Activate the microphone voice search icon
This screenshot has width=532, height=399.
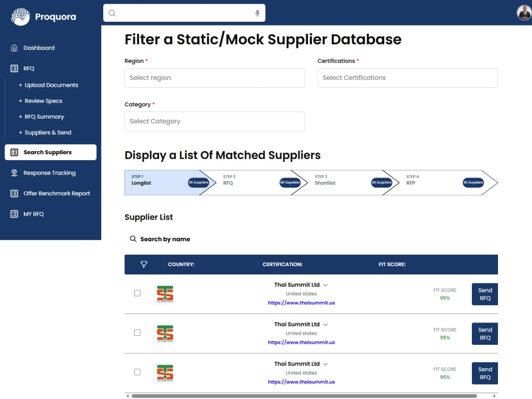tap(257, 13)
